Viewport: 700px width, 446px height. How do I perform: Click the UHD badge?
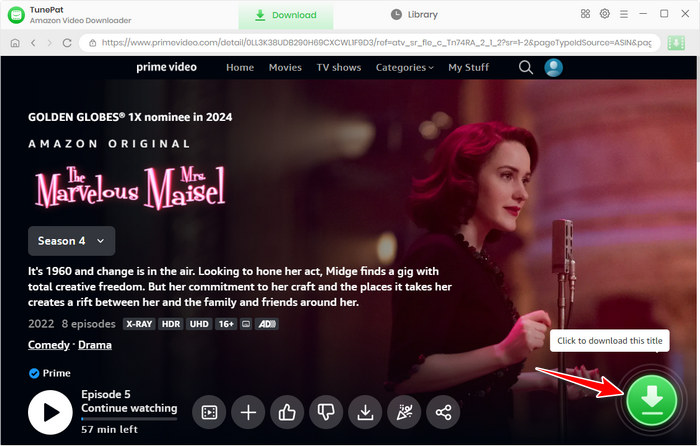[x=199, y=324]
